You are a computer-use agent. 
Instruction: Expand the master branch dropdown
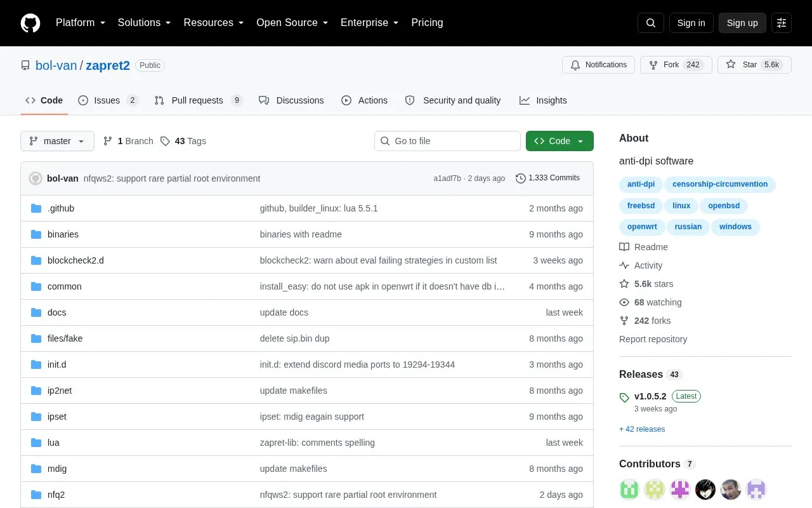(57, 141)
